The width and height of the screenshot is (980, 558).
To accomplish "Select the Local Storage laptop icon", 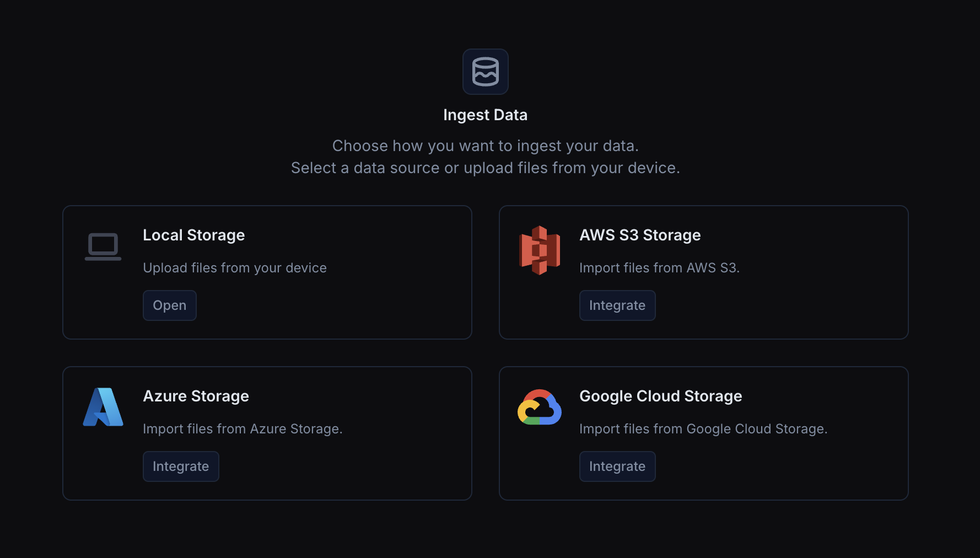I will pyautogui.click(x=103, y=246).
